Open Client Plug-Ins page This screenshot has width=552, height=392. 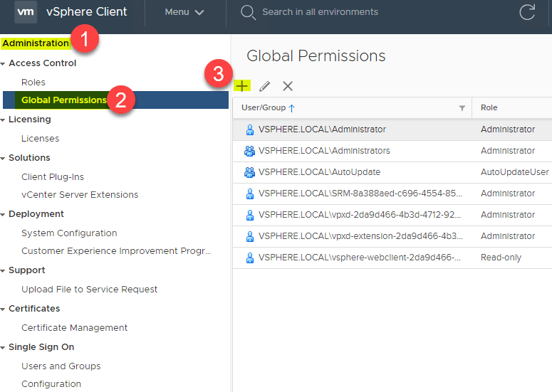pos(53,177)
